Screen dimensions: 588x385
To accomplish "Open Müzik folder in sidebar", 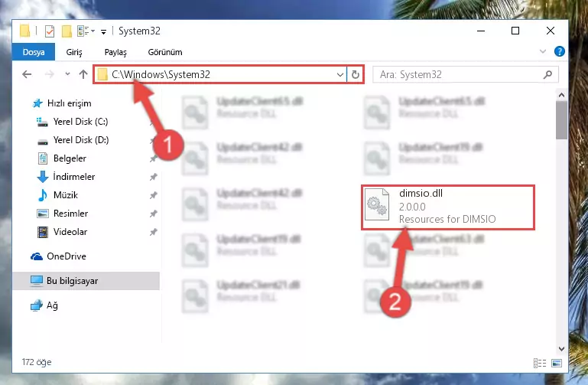I will [66, 195].
